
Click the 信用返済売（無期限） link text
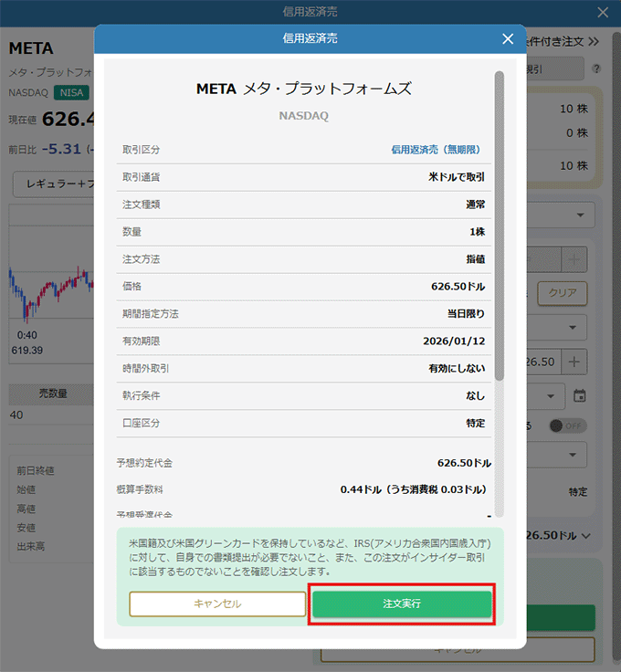436,150
